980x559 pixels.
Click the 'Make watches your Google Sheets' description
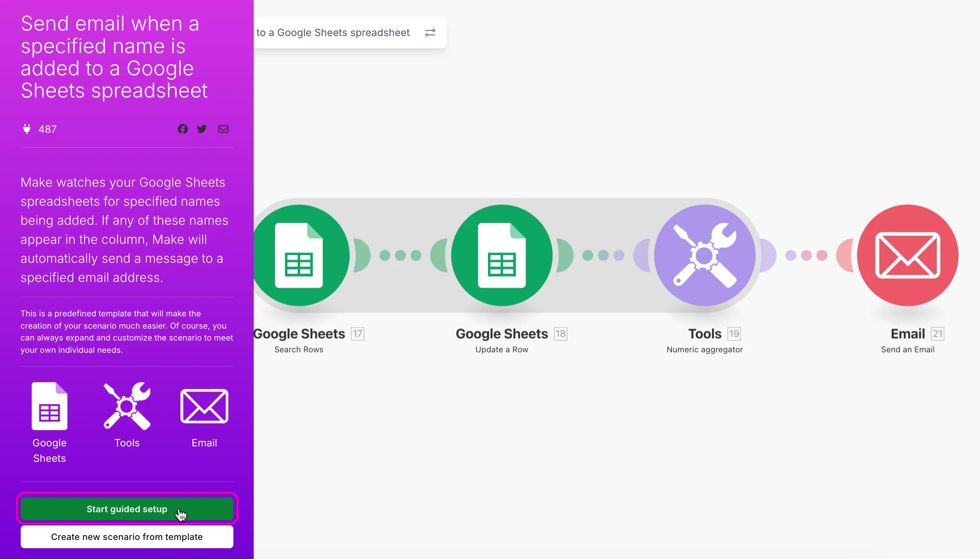point(124,230)
